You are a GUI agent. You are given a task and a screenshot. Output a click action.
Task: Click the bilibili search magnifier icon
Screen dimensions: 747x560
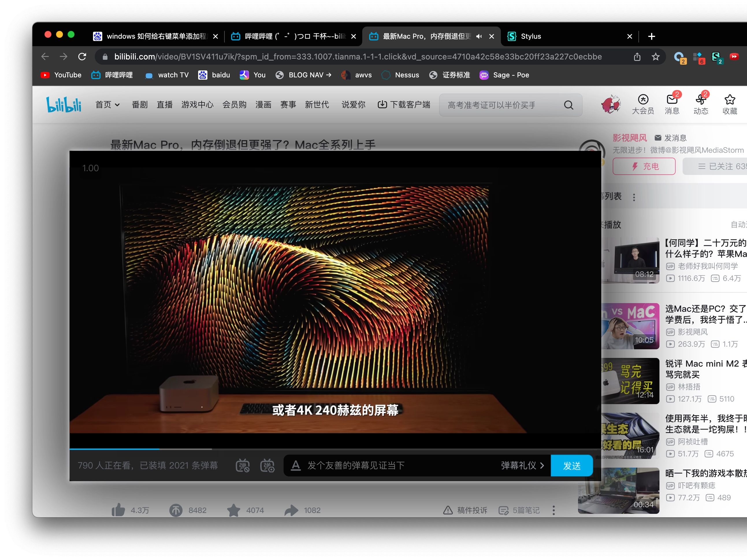569,105
